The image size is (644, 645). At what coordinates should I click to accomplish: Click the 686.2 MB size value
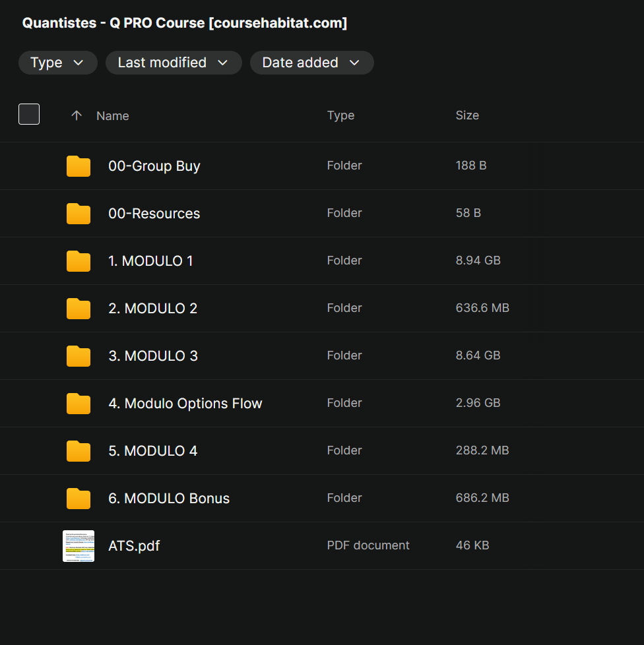click(x=482, y=498)
